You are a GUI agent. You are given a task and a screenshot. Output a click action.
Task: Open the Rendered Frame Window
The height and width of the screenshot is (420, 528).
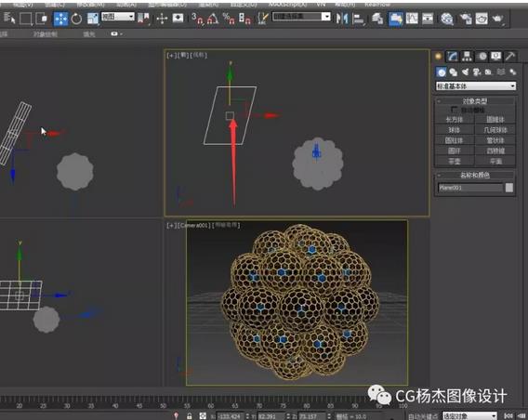[x=482, y=19]
